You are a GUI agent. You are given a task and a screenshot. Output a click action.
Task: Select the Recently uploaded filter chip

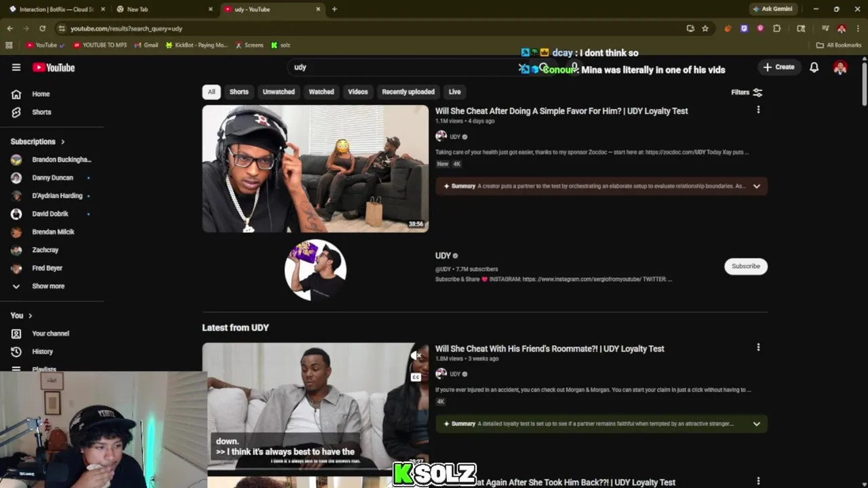408,91
